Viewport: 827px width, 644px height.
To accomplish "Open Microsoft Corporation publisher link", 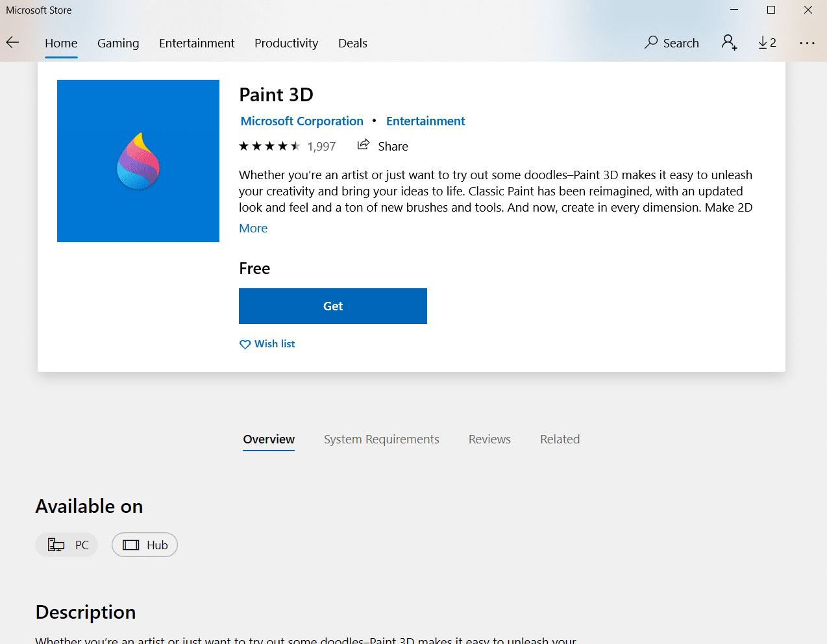I will coord(302,121).
